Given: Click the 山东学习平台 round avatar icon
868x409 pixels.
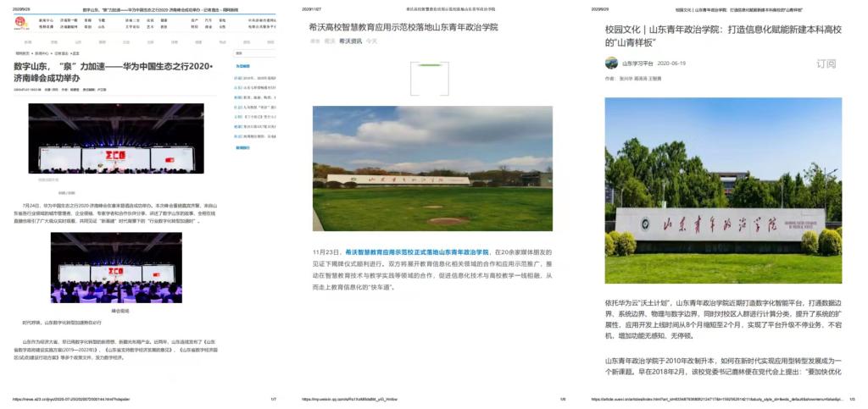Looking at the screenshot, I should pyautogui.click(x=611, y=64).
